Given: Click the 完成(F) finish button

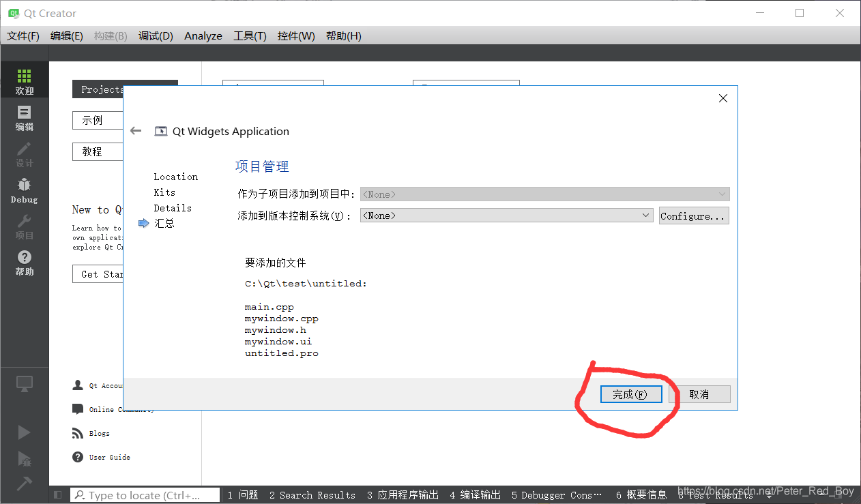Looking at the screenshot, I should tap(631, 394).
